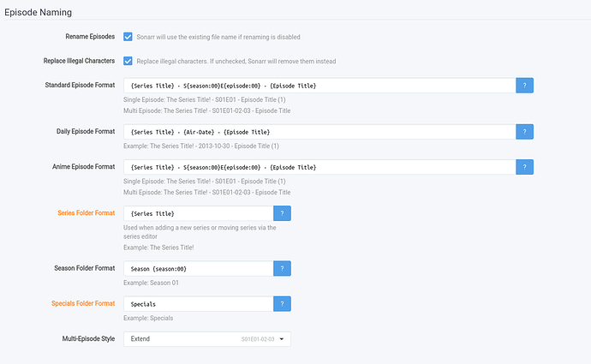Click the Anime Episode Format label

(x=83, y=166)
